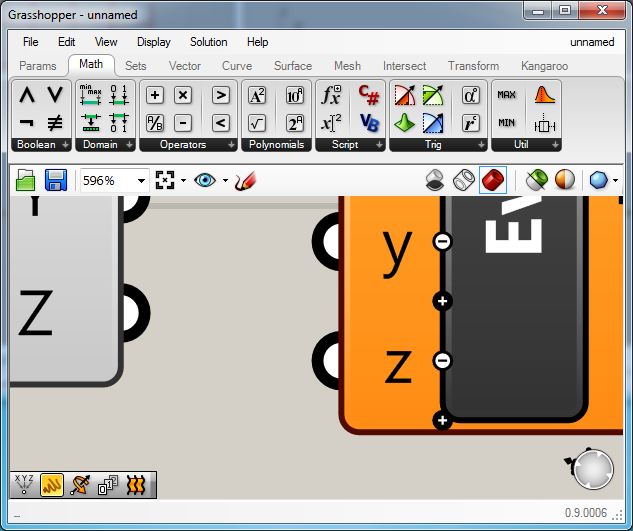
Task: Insert the orange distribution curve util component
Action: pyautogui.click(x=545, y=95)
